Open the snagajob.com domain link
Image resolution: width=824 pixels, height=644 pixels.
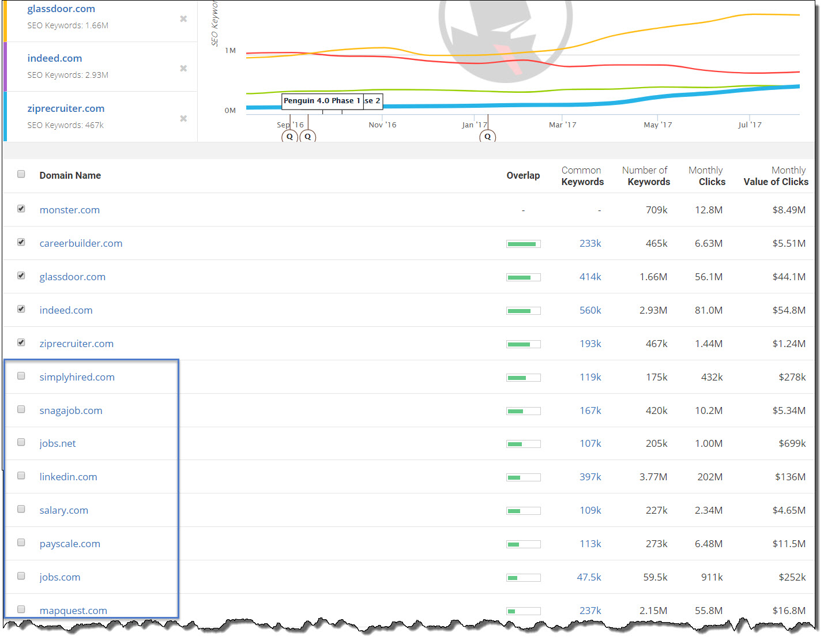coord(71,410)
